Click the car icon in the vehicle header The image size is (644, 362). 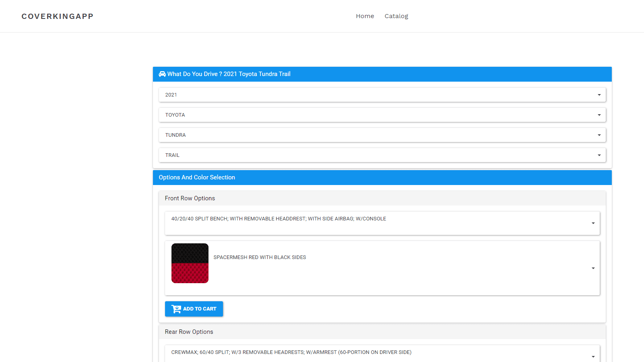coord(162,74)
